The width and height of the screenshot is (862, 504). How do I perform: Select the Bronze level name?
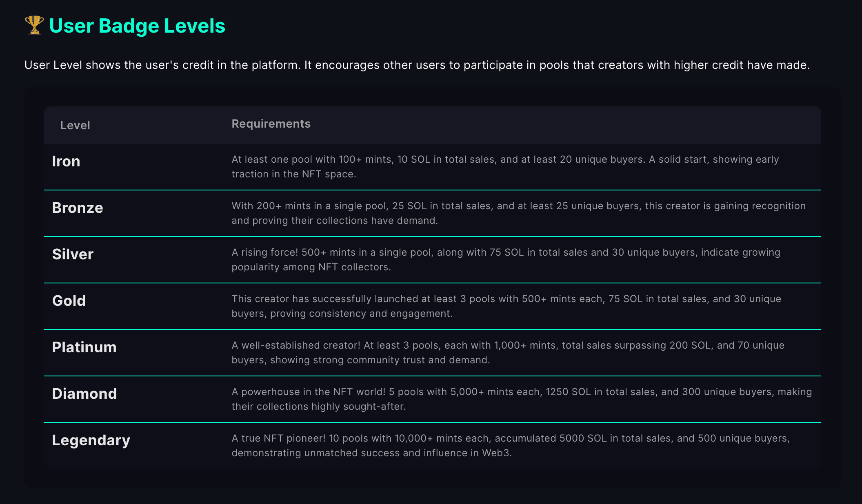(78, 208)
